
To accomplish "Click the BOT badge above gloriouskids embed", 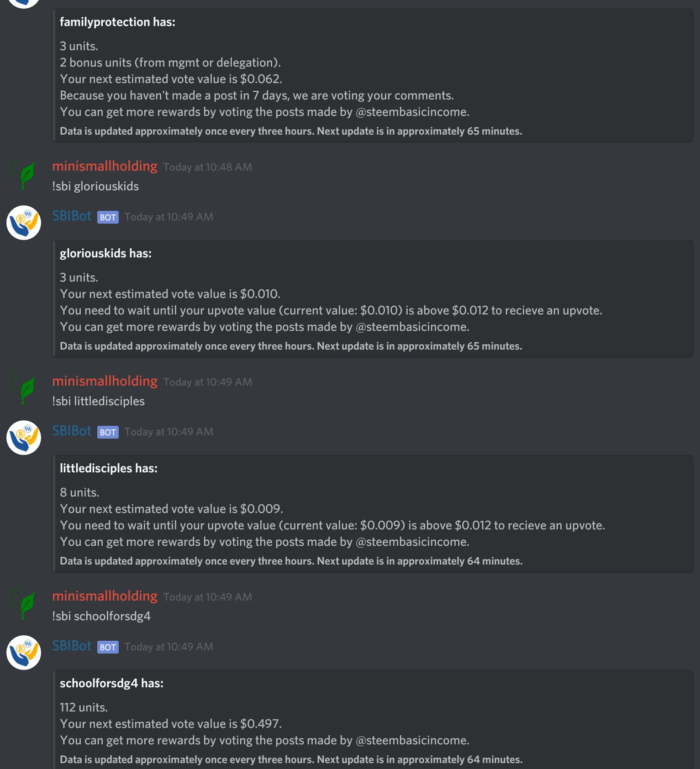I will pyautogui.click(x=108, y=217).
